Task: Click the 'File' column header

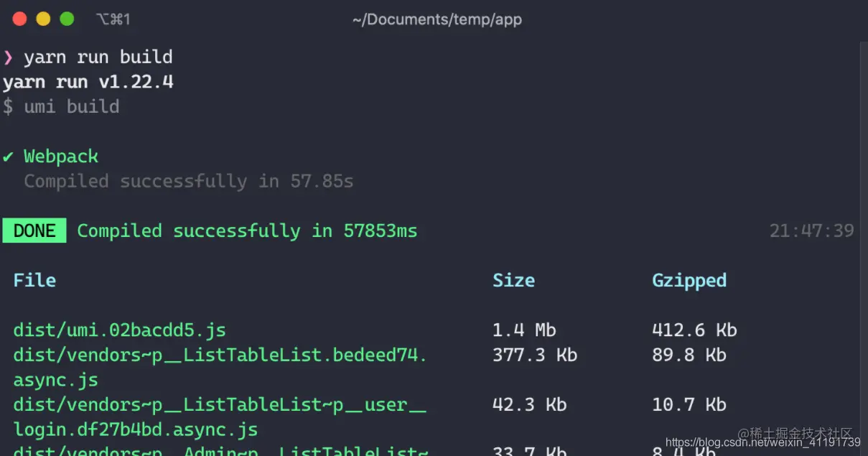Action: click(34, 280)
